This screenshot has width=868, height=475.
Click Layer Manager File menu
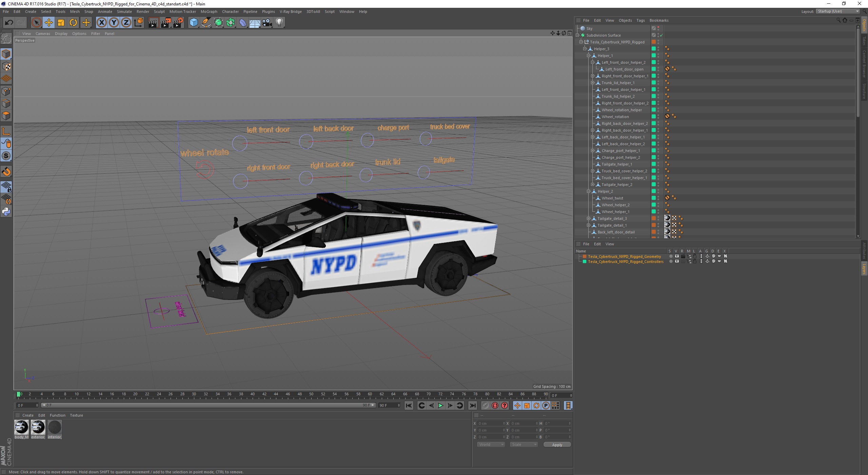[x=586, y=244]
